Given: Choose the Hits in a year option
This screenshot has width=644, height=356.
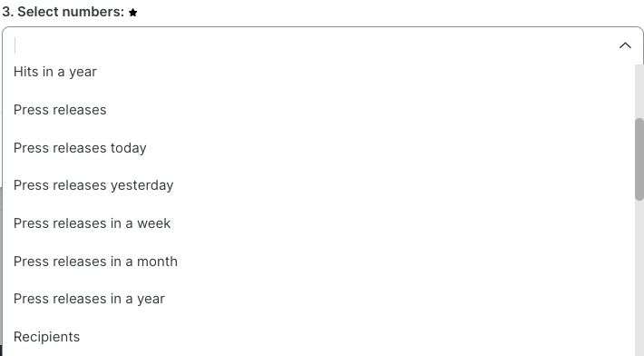Looking at the screenshot, I should (318, 72).
